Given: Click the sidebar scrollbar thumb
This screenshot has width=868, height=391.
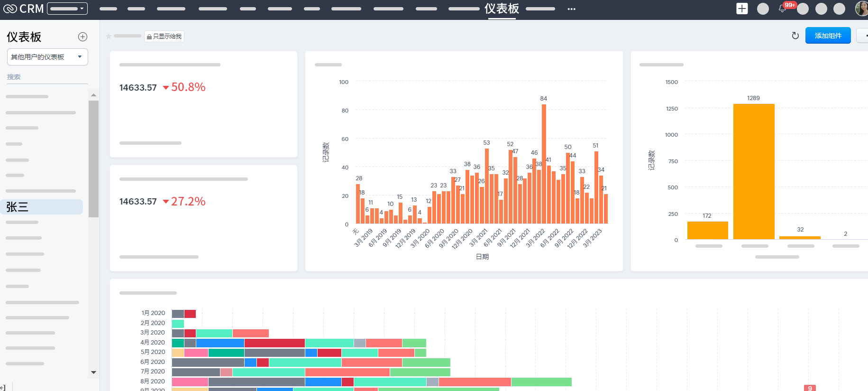Looking at the screenshot, I should pyautogui.click(x=93, y=159).
